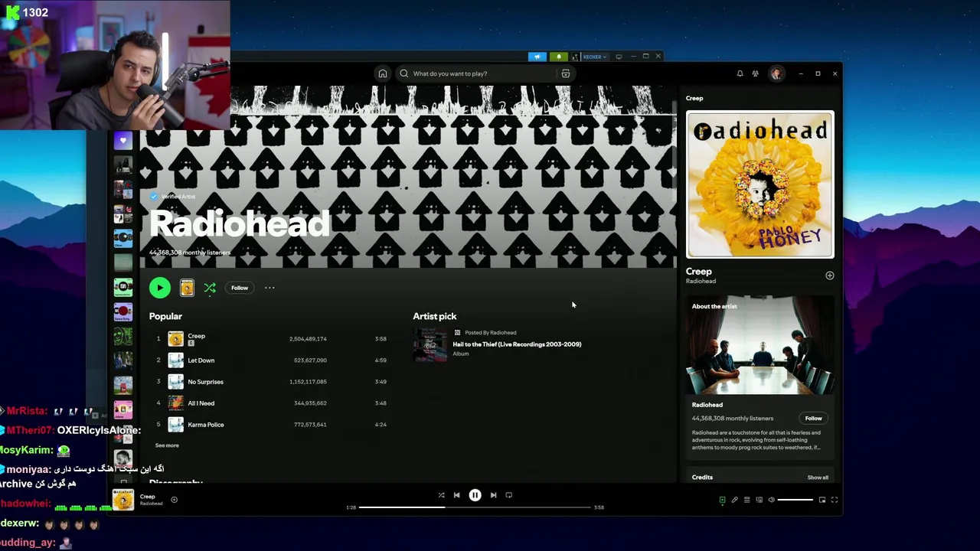Open the Queue icon
The width and height of the screenshot is (980, 551).
click(746, 500)
